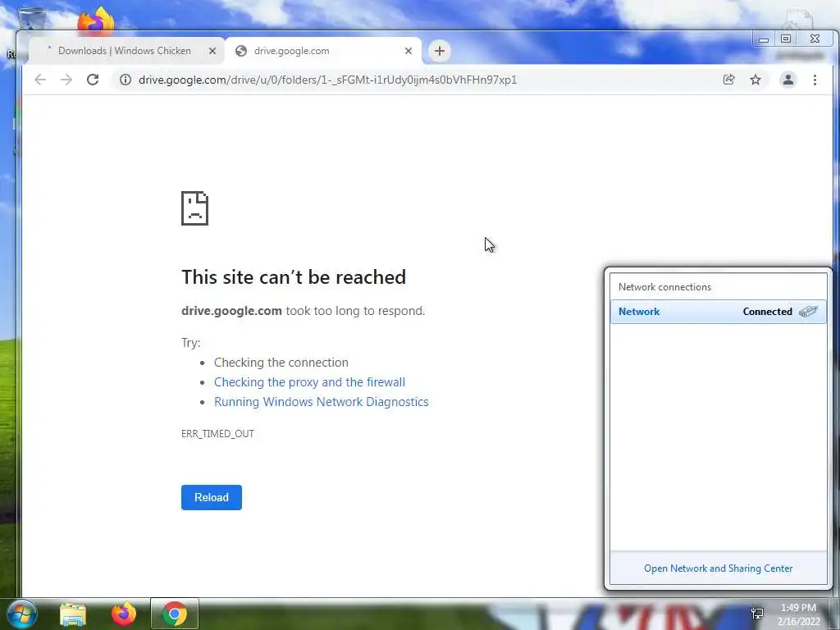Maximize the Chrome window
840x630 pixels.
point(786,39)
